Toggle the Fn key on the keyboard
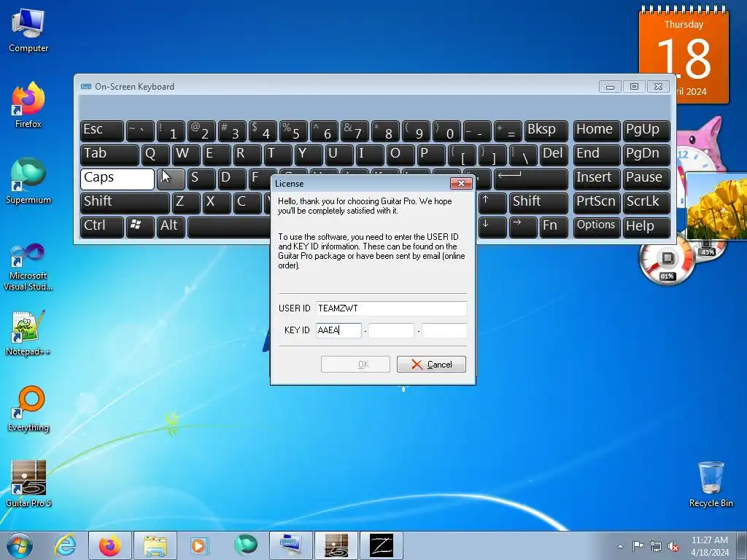747x560 pixels. click(554, 227)
